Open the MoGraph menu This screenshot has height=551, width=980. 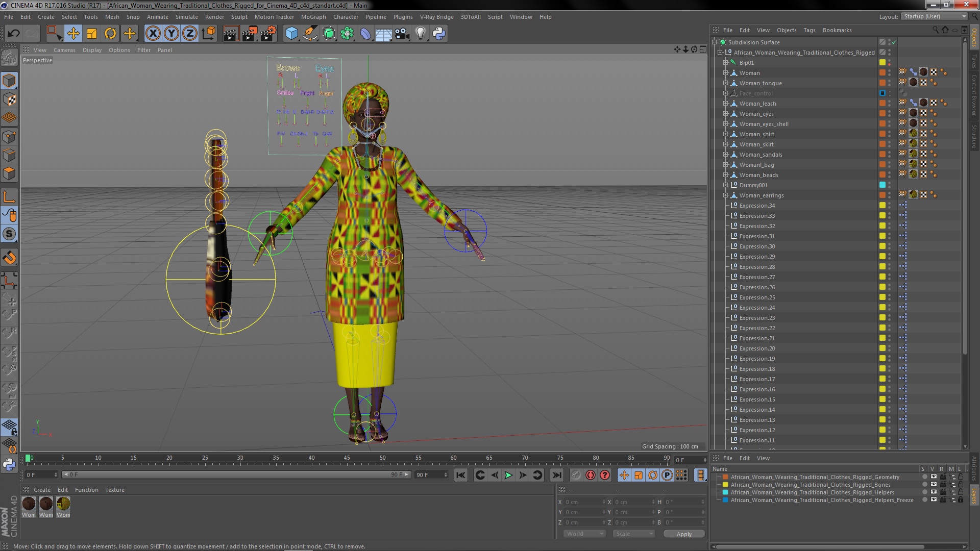pyautogui.click(x=313, y=17)
